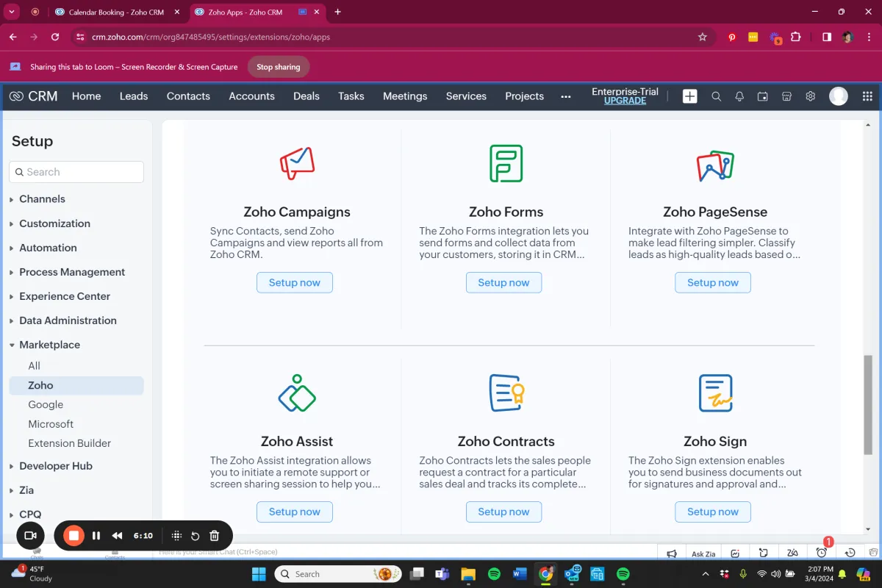This screenshot has height=588, width=882.
Task: Click the announcements megaphone icon in bottom bar
Action: 672,553
